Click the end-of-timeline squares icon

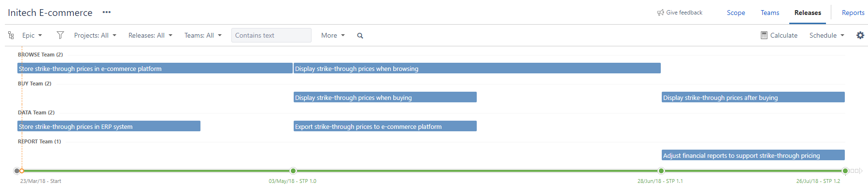click(856, 171)
